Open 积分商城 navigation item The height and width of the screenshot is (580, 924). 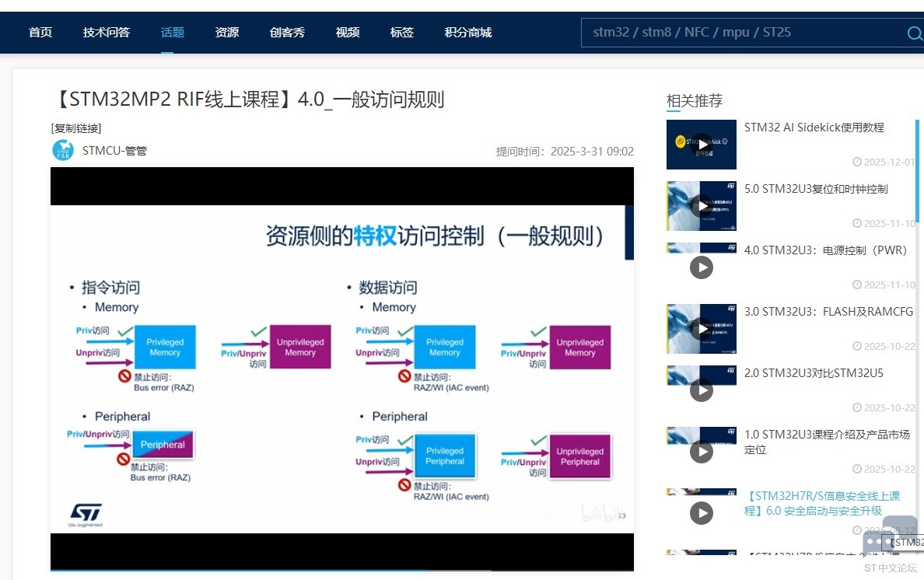[468, 33]
